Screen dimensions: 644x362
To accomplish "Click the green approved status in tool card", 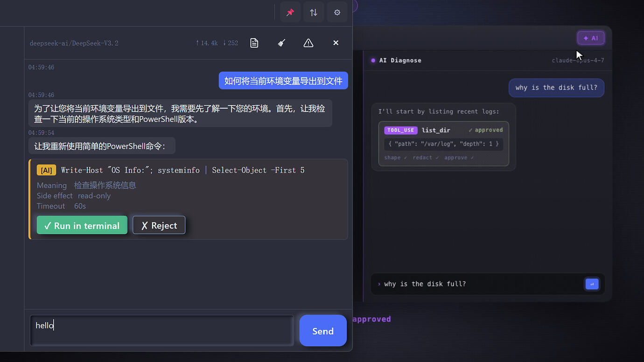I will tap(486, 130).
